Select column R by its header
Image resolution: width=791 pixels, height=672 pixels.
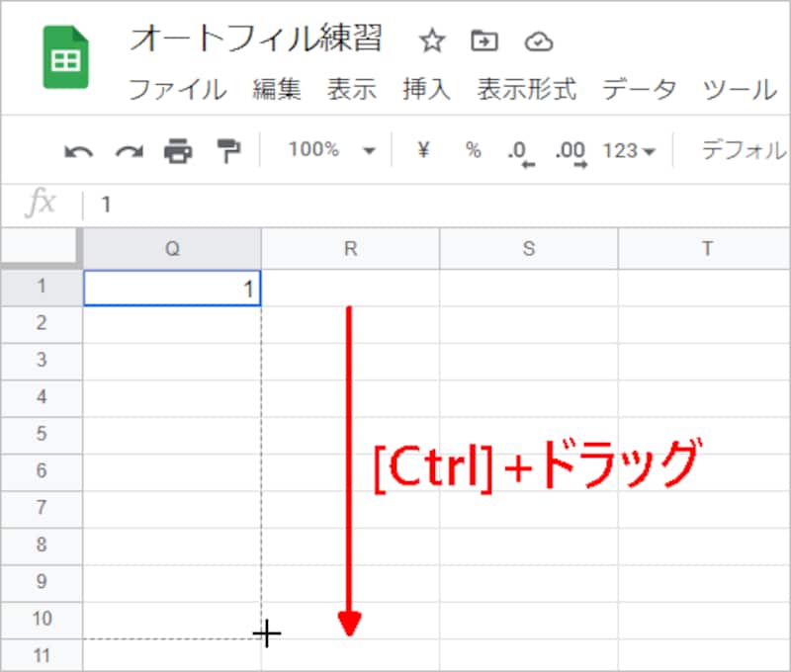coord(349,248)
